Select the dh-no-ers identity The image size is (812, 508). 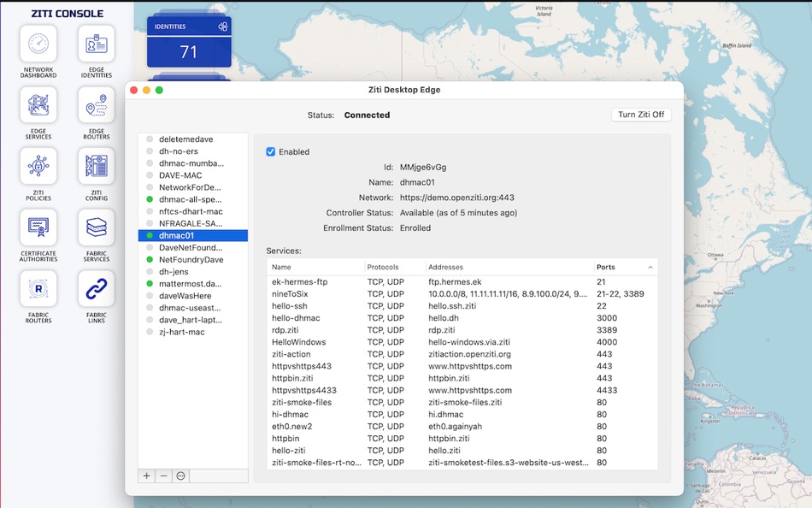click(193, 151)
